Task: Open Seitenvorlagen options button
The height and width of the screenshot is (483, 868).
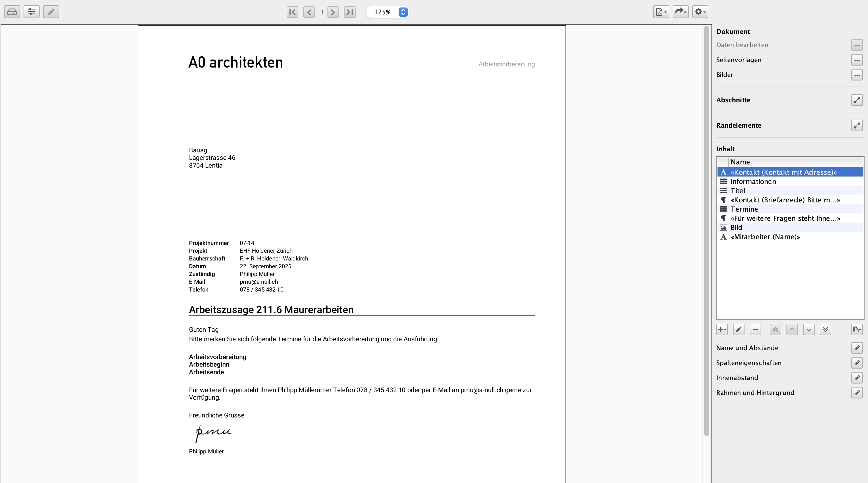Action: (857, 60)
